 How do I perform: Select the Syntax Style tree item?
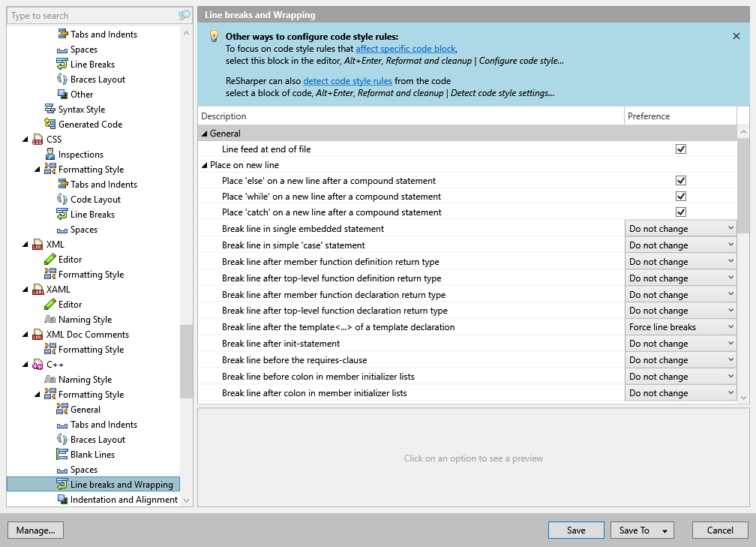(81, 110)
